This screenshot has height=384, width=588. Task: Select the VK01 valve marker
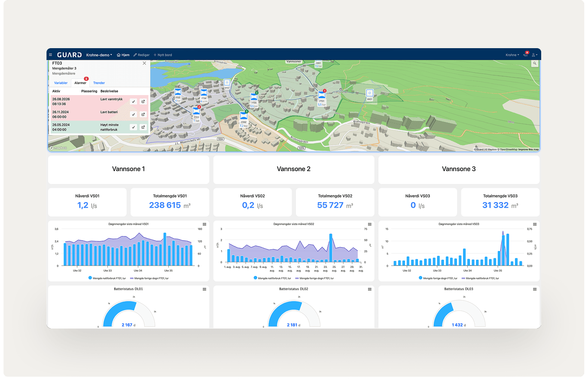[369, 93]
